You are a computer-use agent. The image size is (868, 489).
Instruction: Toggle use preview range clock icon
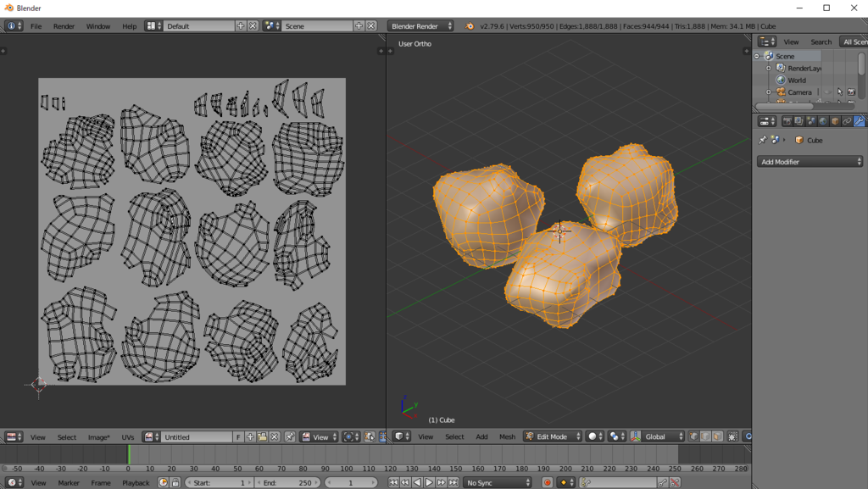click(163, 483)
